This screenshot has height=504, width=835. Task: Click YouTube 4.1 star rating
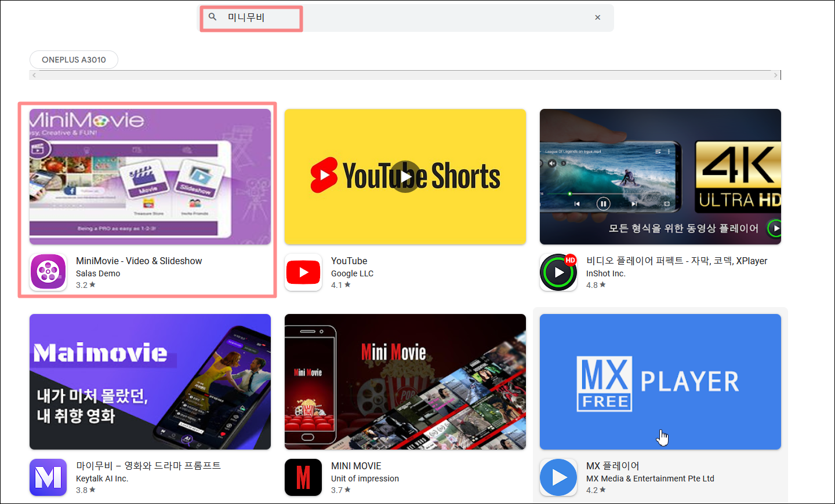[x=341, y=285]
